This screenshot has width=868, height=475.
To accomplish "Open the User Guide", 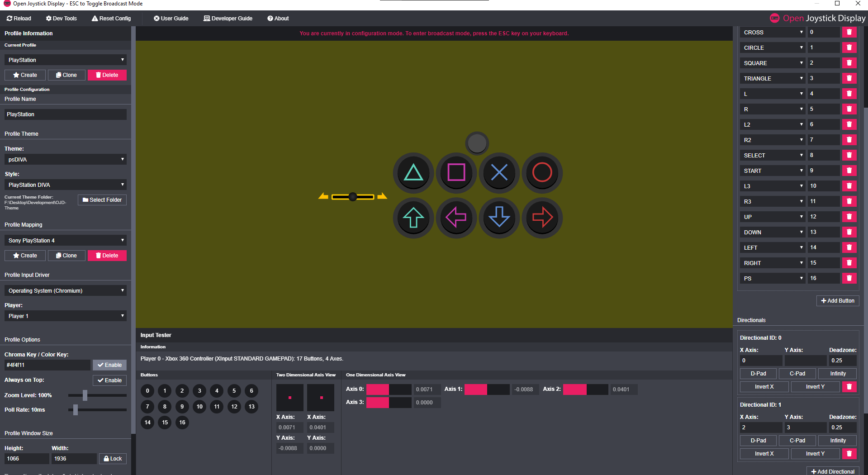I will click(171, 19).
